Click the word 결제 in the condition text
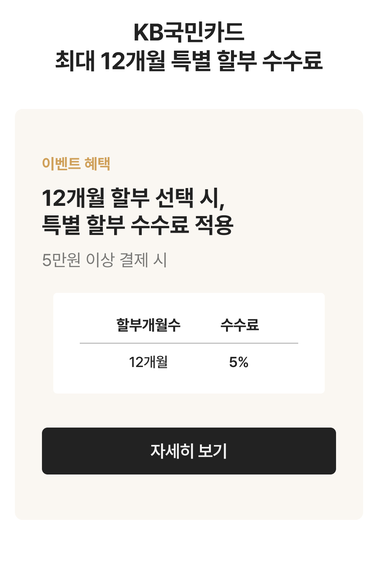378x588 pixels. [134, 260]
